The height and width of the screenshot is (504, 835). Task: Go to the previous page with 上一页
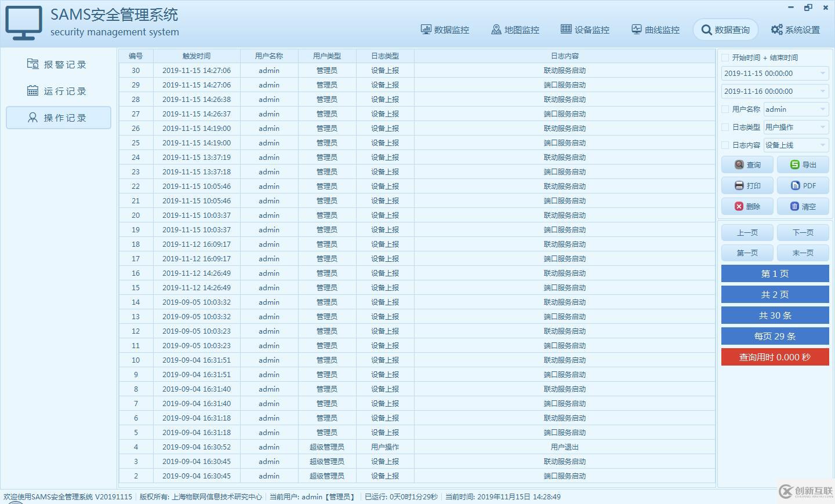pos(747,232)
